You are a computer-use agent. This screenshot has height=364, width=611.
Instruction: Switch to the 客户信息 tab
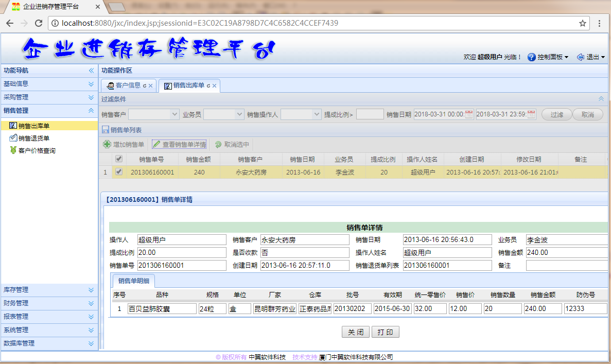128,85
